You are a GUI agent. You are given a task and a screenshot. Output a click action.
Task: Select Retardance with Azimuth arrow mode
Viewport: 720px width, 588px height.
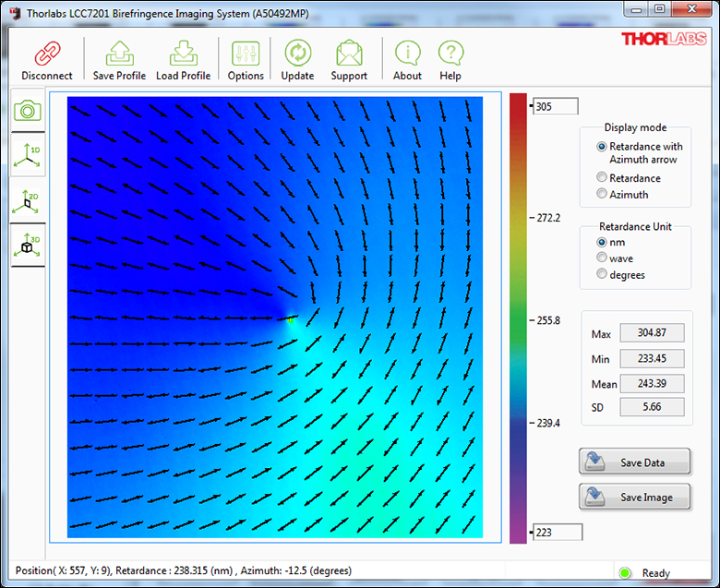603,147
